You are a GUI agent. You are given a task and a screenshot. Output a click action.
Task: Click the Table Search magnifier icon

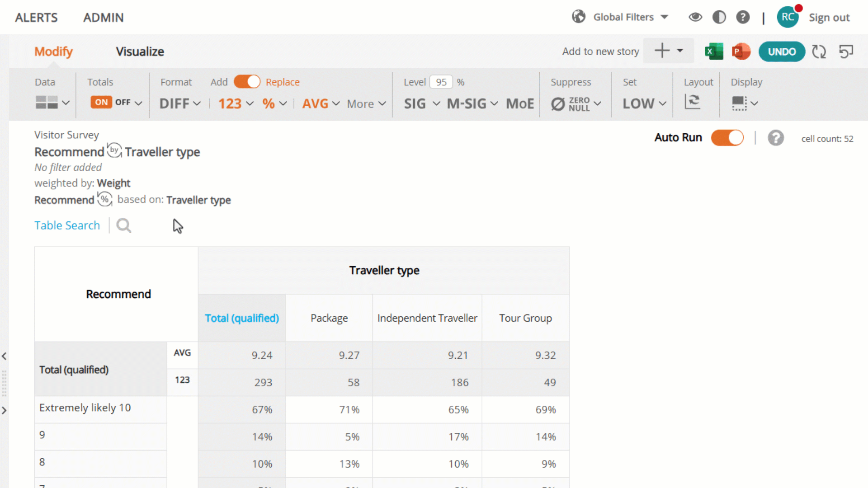click(123, 225)
